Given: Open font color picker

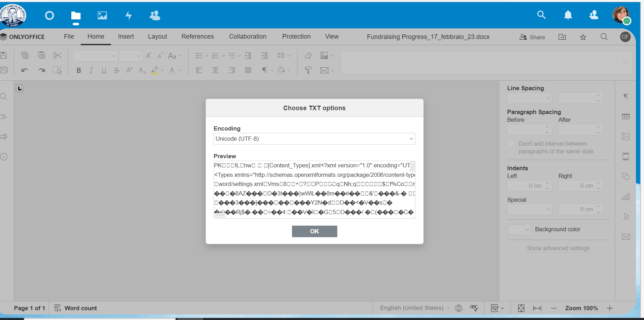Looking at the screenshot, I should [180, 71].
